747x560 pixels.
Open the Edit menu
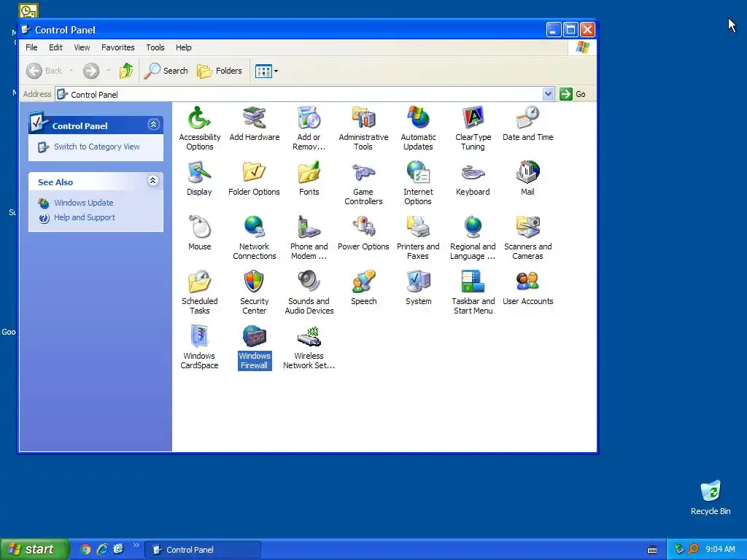pos(55,47)
